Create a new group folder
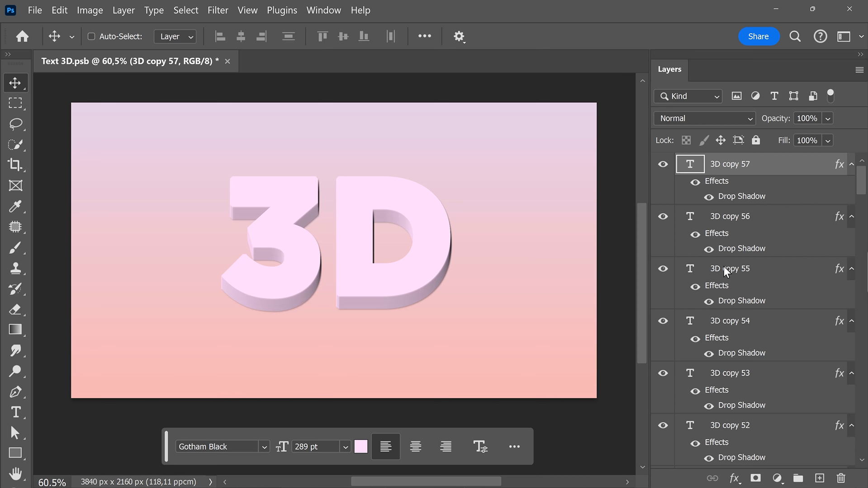Image resolution: width=868 pixels, height=488 pixels. click(798, 478)
